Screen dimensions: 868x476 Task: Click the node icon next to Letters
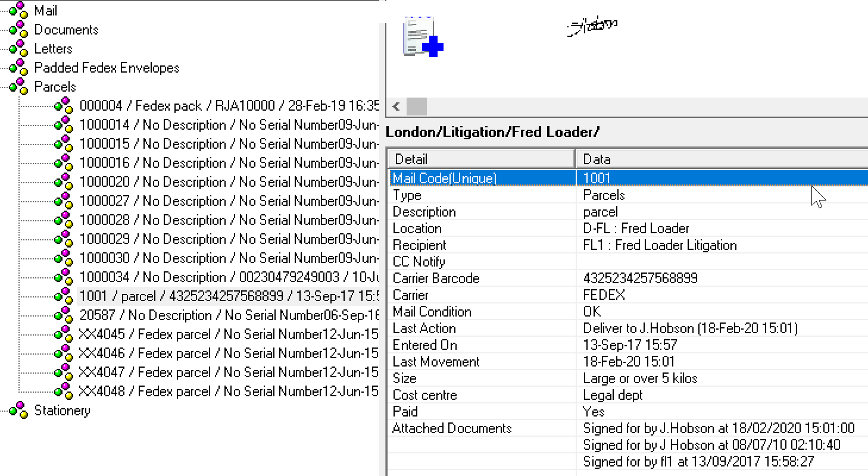(18, 48)
